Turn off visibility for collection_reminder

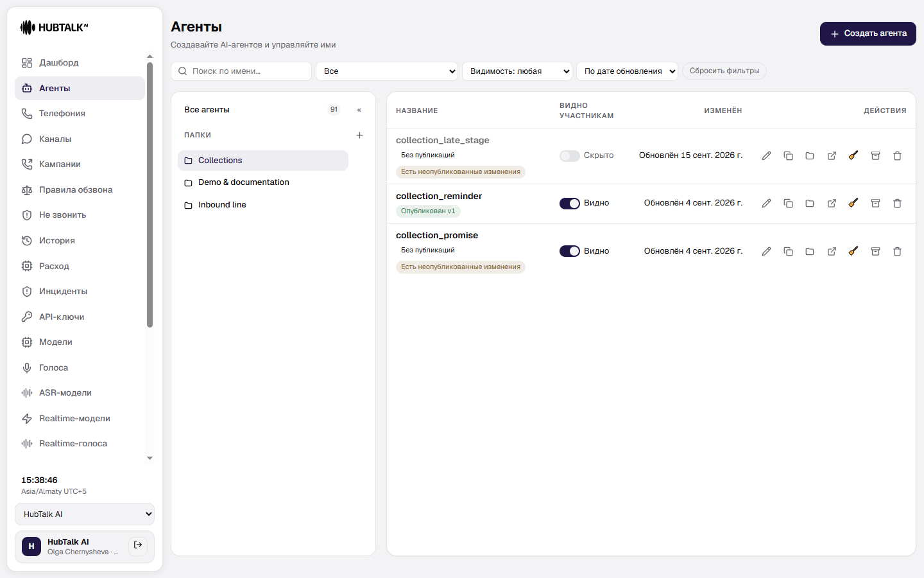tap(569, 204)
